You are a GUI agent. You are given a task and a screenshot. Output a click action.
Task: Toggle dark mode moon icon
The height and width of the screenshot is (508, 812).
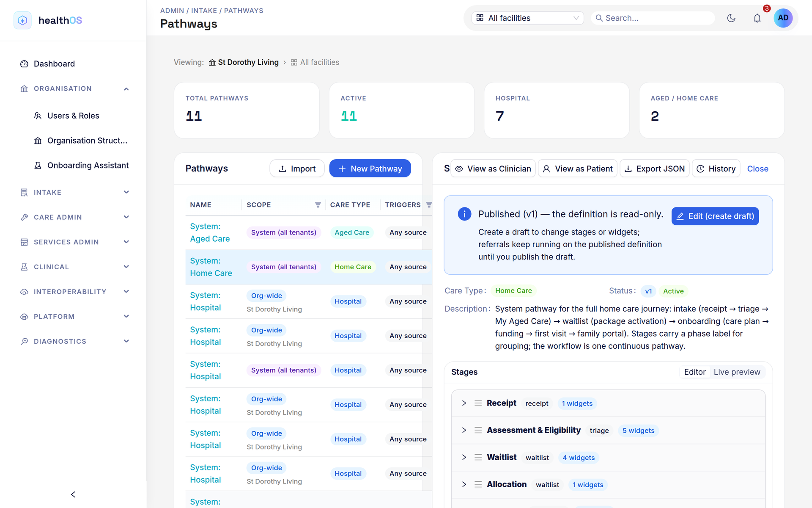pos(731,18)
